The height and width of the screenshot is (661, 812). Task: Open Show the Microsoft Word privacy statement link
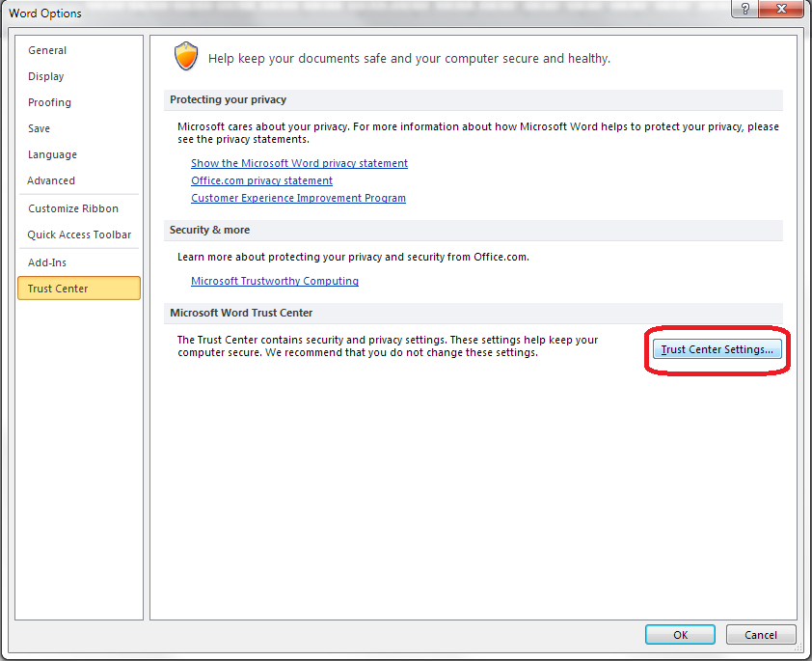coord(299,164)
